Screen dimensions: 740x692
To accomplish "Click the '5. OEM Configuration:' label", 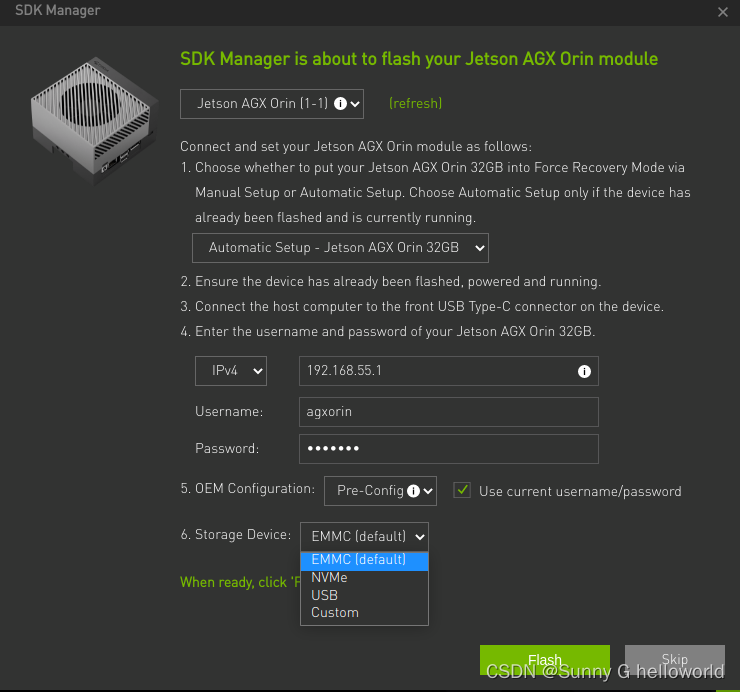I will tap(247, 489).
